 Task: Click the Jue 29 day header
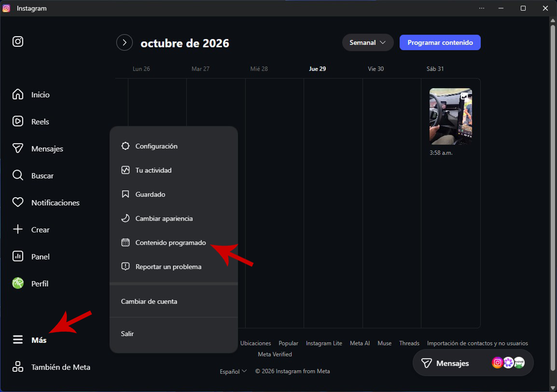pyautogui.click(x=317, y=69)
